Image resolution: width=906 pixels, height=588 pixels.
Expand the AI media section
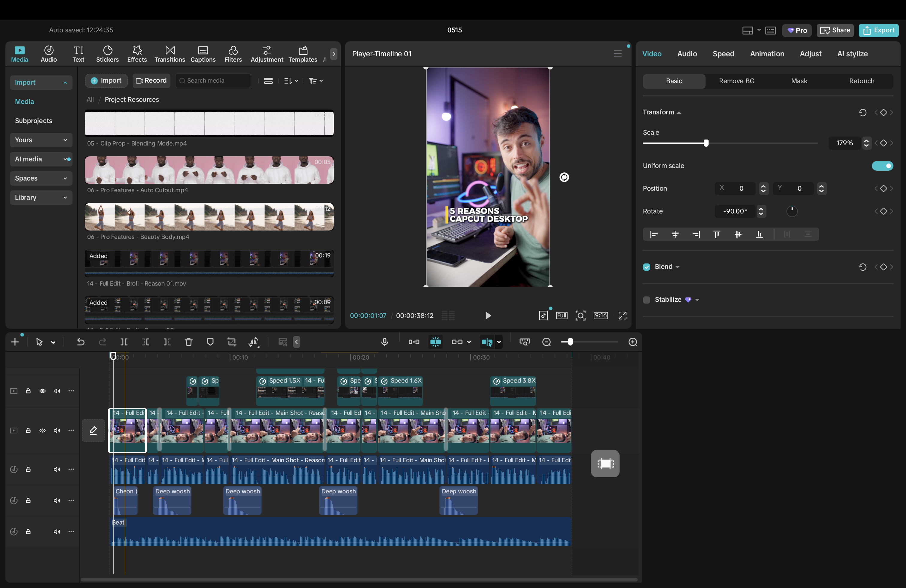coord(41,159)
